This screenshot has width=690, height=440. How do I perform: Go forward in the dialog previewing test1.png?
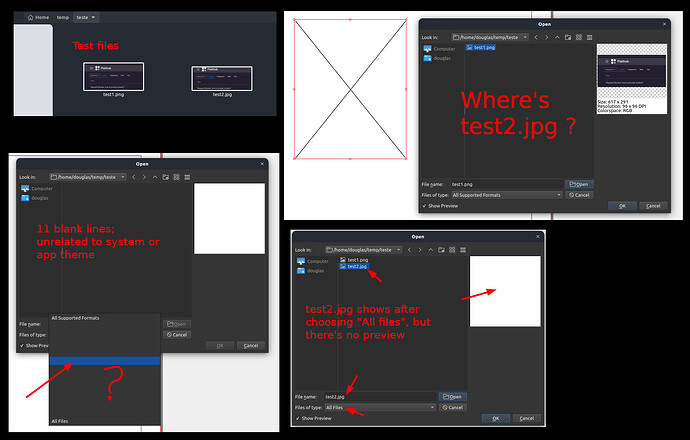[x=547, y=37]
